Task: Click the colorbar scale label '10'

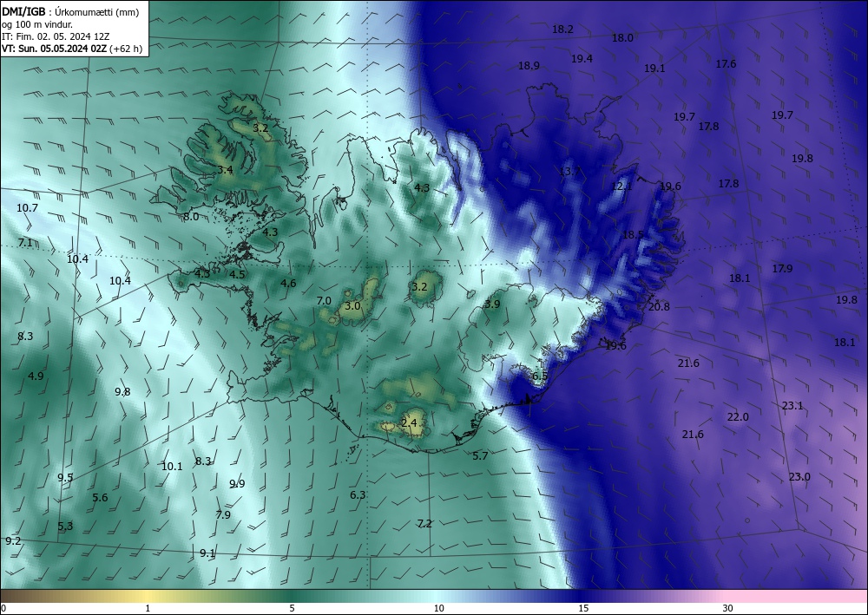Action: tap(438, 608)
